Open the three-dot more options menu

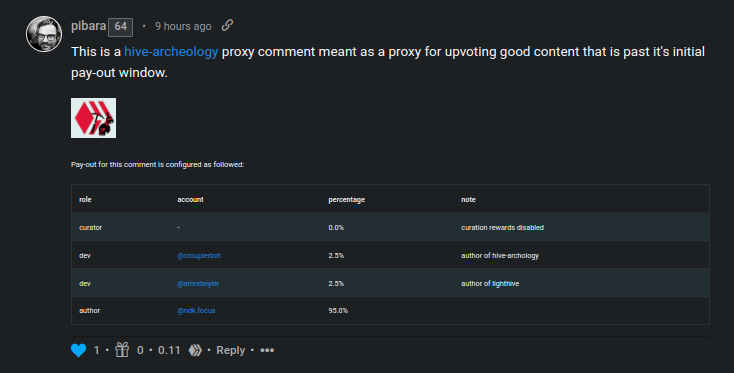click(x=267, y=350)
